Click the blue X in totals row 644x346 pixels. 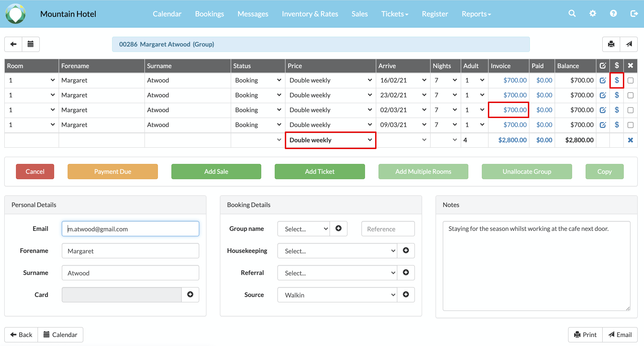pos(630,140)
